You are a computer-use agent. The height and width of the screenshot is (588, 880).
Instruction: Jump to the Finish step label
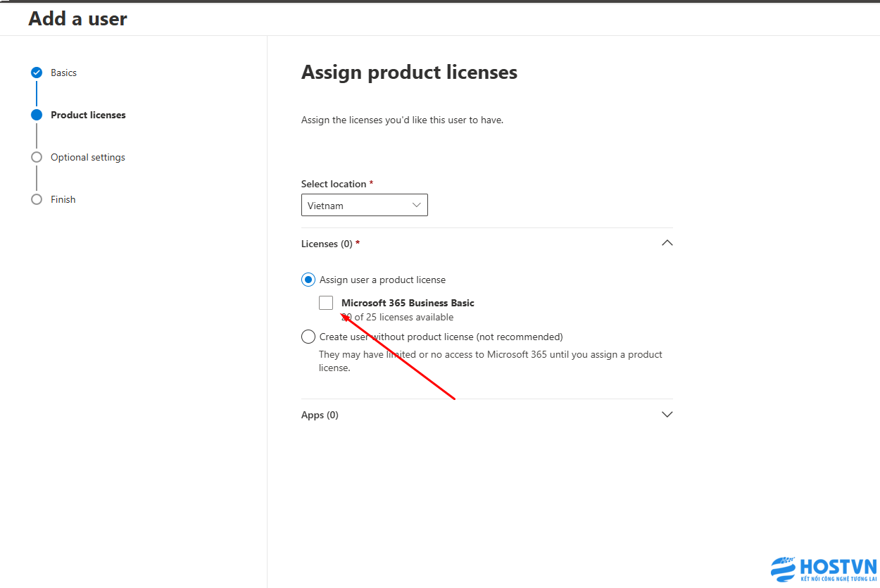click(63, 199)
